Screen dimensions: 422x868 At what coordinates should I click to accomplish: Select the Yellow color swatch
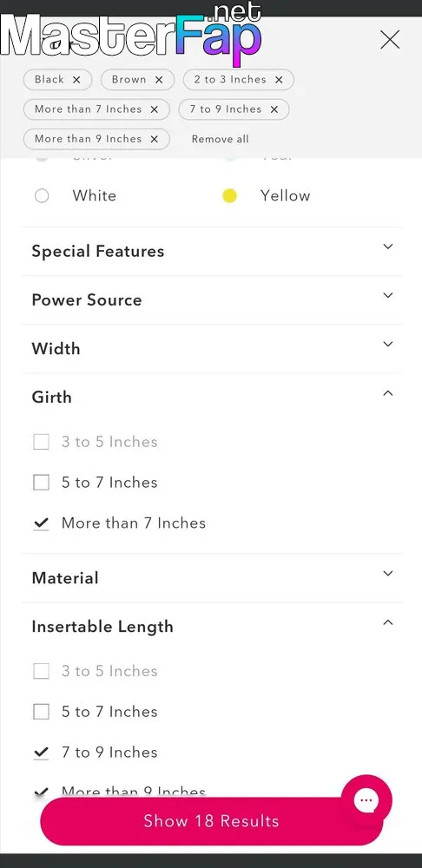230,196
